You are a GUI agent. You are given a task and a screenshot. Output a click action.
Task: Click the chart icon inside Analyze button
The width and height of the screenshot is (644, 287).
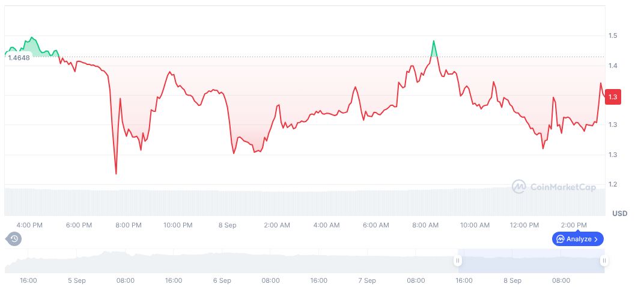560,239
